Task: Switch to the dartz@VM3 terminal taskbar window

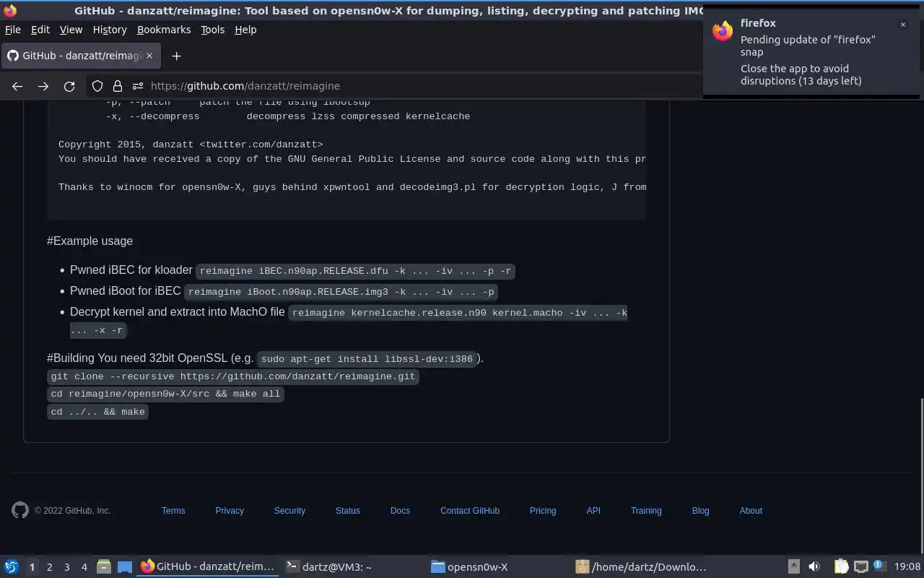Action: pos(352,567)
